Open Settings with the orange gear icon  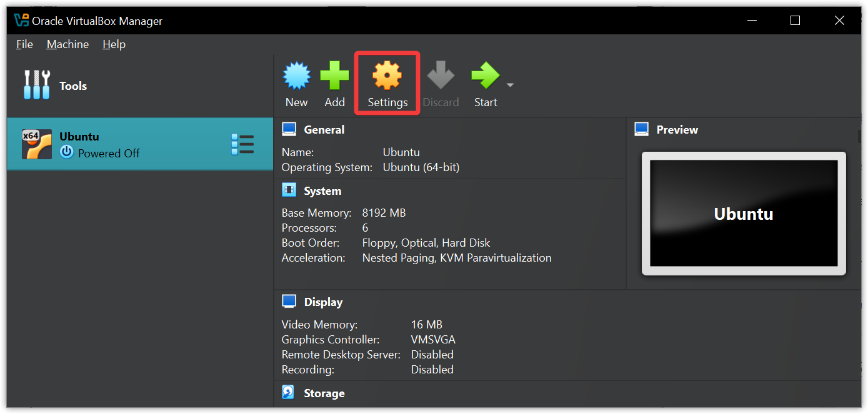click(387, 76)
